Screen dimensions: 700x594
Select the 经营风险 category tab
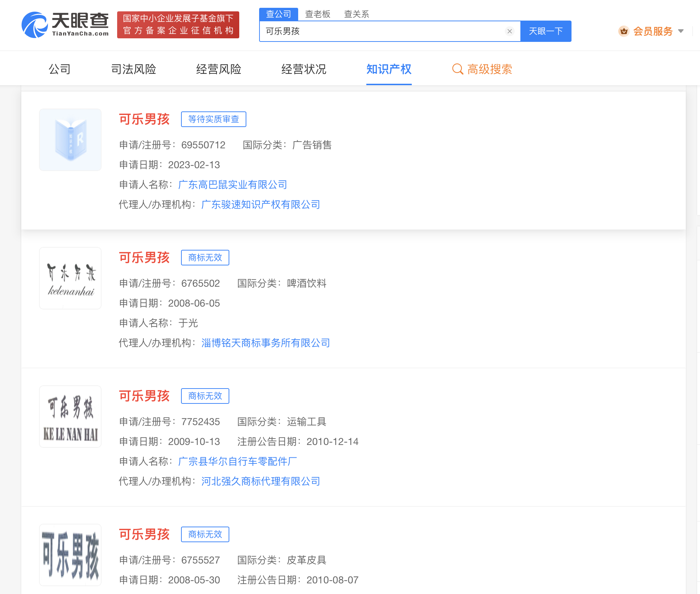click(219, 69)
